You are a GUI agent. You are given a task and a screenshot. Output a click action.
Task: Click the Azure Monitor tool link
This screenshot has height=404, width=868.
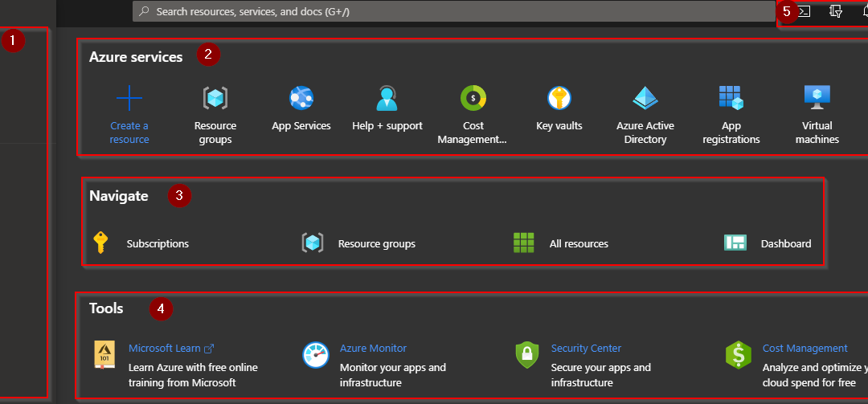(373, 349)
